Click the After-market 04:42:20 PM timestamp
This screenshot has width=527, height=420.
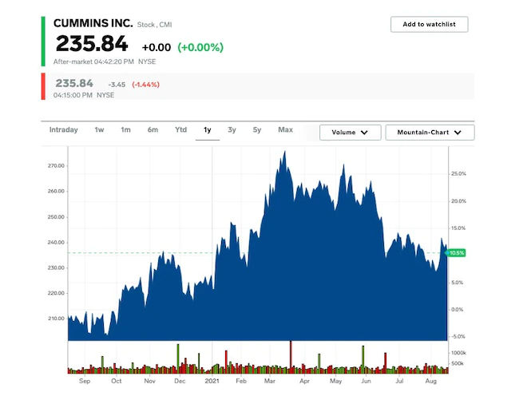click(x=93, y=61)
